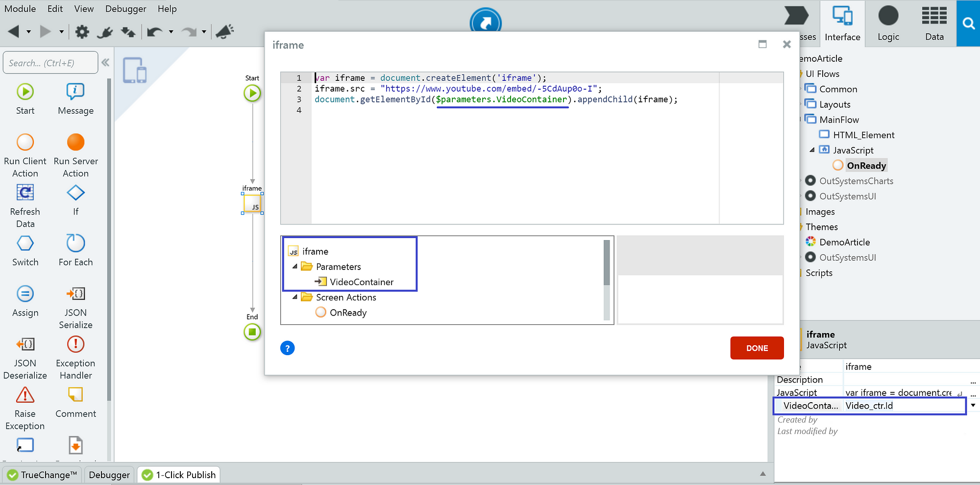Open the Help menu

[167, 9]
